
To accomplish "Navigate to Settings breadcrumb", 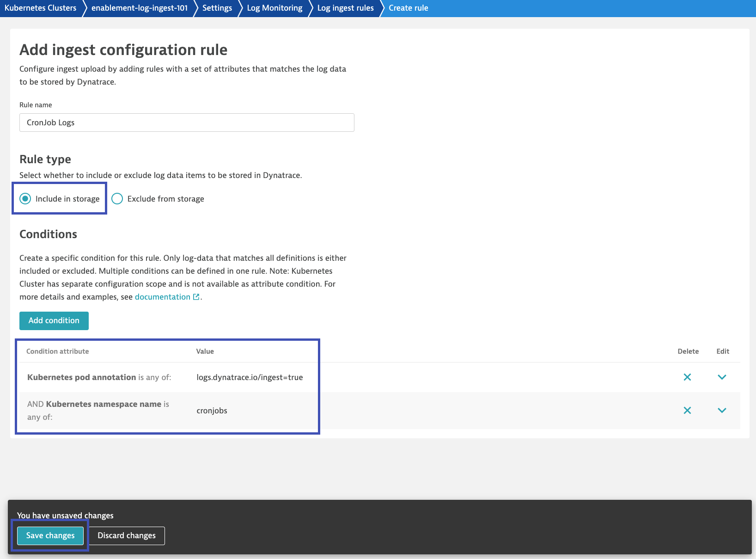I will coord(217,8).
